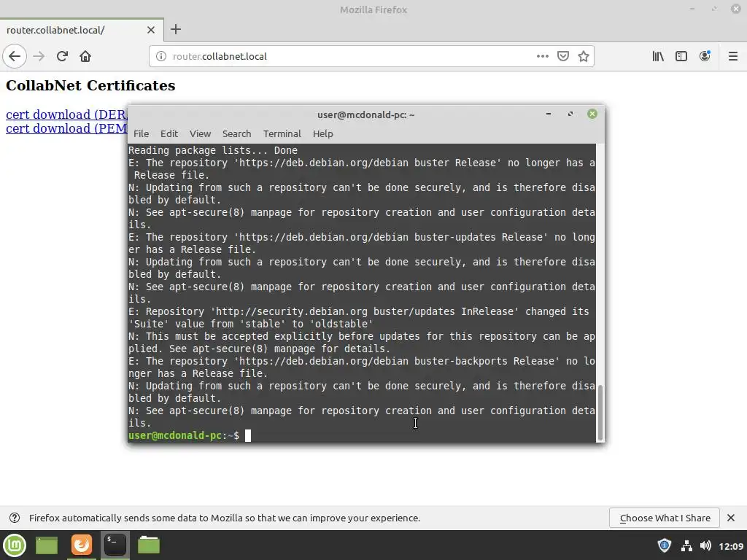This screenshot has height=560, width=747.
Task: Click the 12:09 clock
Action: pyautogui.click(x=731, y=546)
